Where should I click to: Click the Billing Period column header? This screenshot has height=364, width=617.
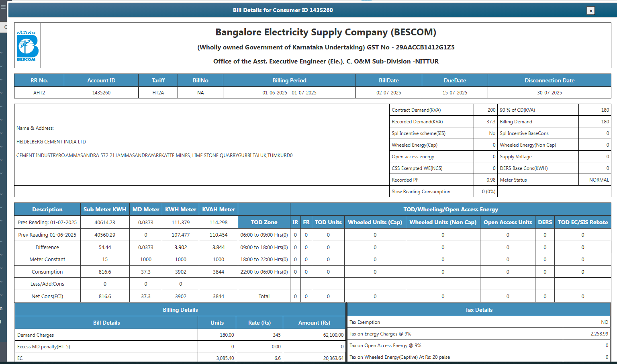(289, 80)
